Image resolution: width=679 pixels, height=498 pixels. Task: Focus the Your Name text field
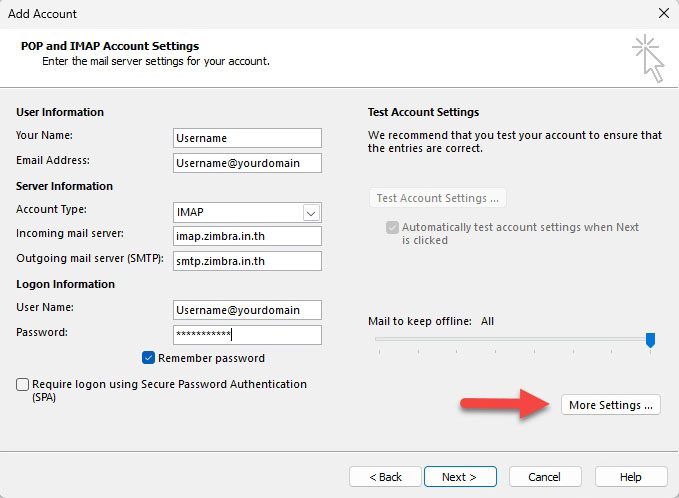point(247,138)
